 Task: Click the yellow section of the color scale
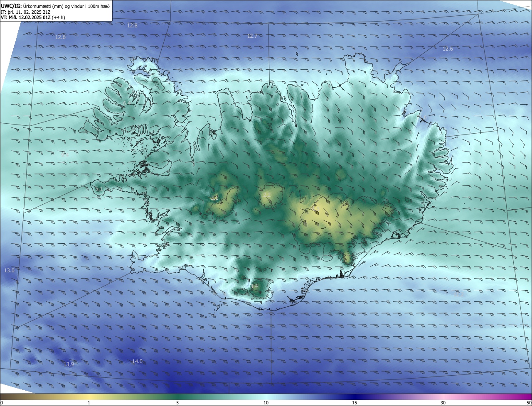click(89, 396)
